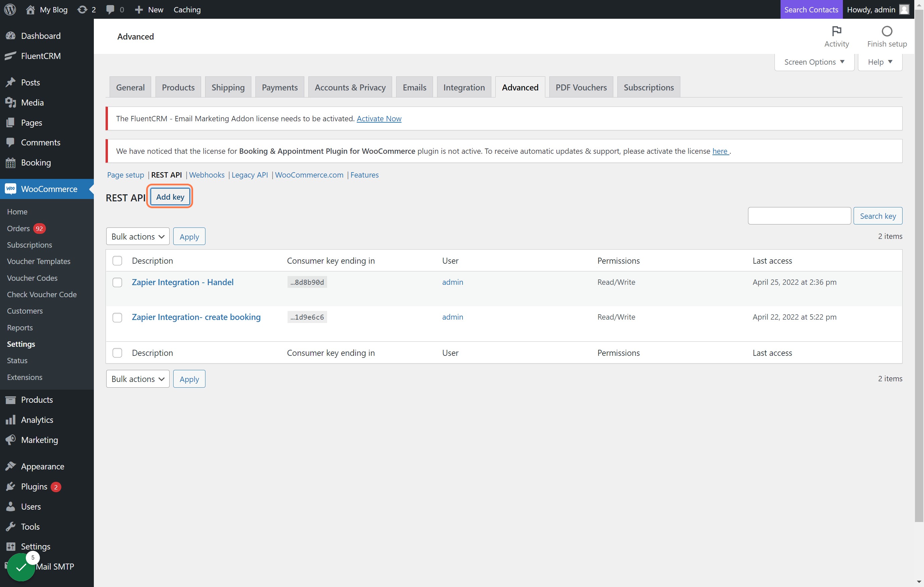Tick the select-all checkbox in table footer
Screen dimensions: 924x587
pyautogui.click(x=117, y=352)
